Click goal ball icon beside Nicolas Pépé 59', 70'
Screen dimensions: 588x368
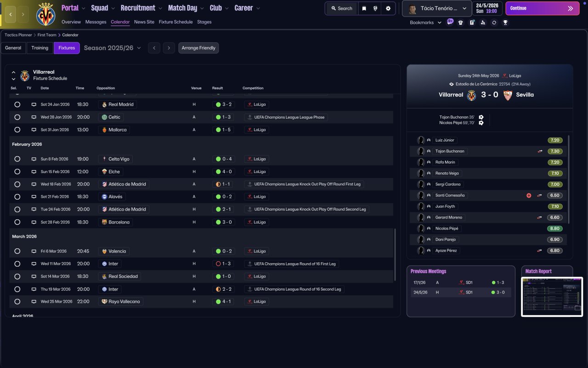click(481, 123)
